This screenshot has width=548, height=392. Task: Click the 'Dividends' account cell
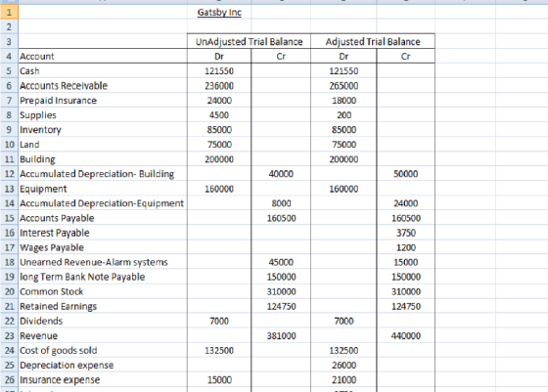(103, 321)
